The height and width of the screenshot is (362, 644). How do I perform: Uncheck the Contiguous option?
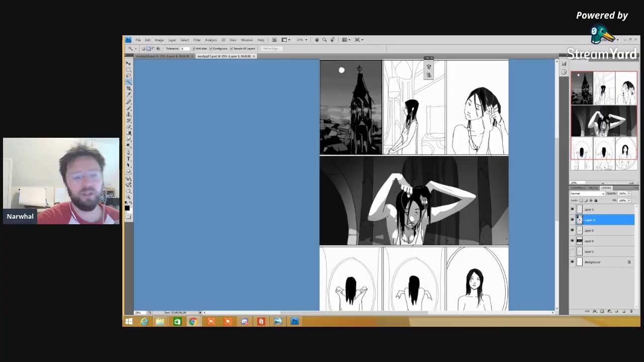[211, 49]
